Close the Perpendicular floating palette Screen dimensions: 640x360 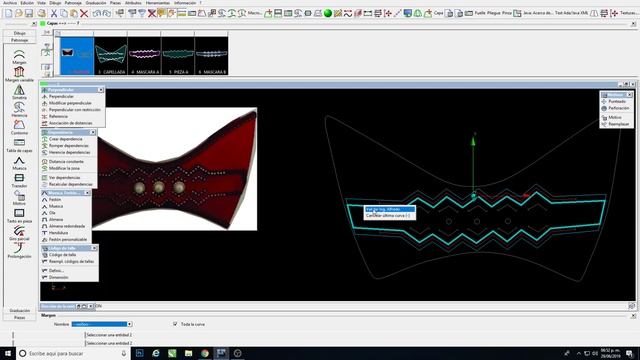[x=101, y=90]
